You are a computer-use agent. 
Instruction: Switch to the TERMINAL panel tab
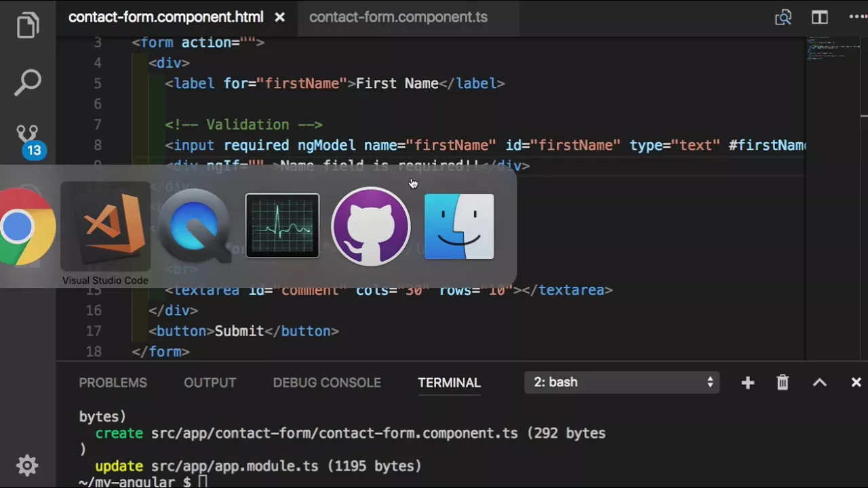(449, 383)
